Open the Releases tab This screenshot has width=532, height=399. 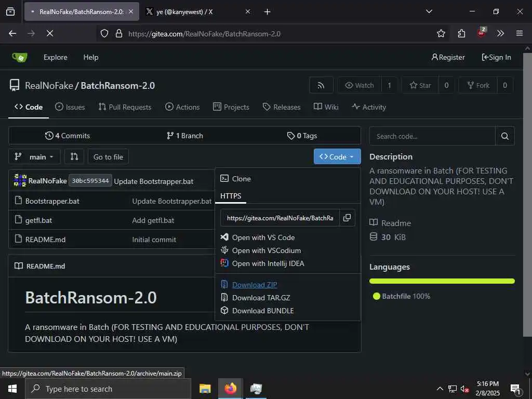281,107
